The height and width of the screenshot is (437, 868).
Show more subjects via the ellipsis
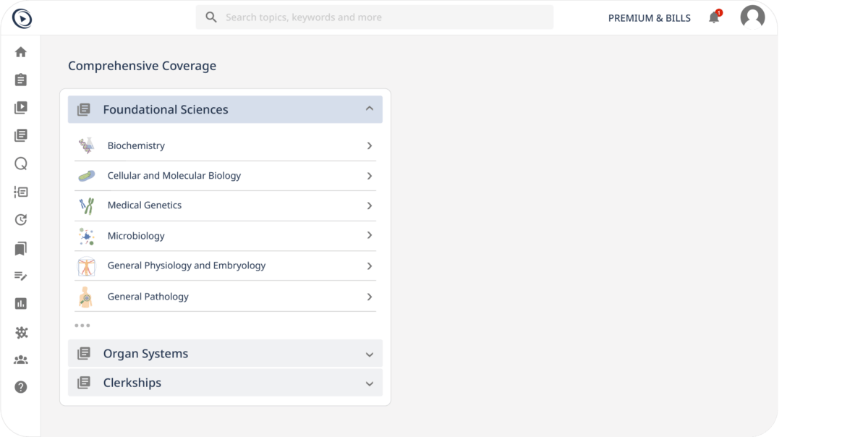tap(82, 326)
